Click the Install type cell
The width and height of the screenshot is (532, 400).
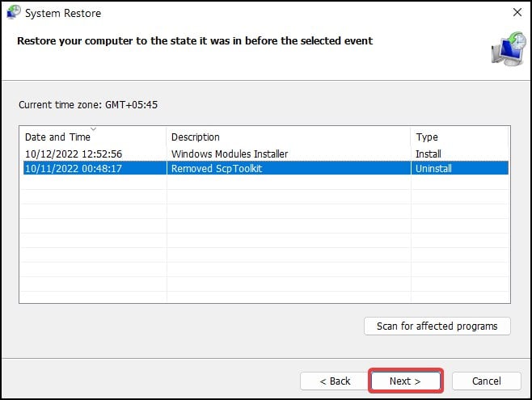click(428, 154)
